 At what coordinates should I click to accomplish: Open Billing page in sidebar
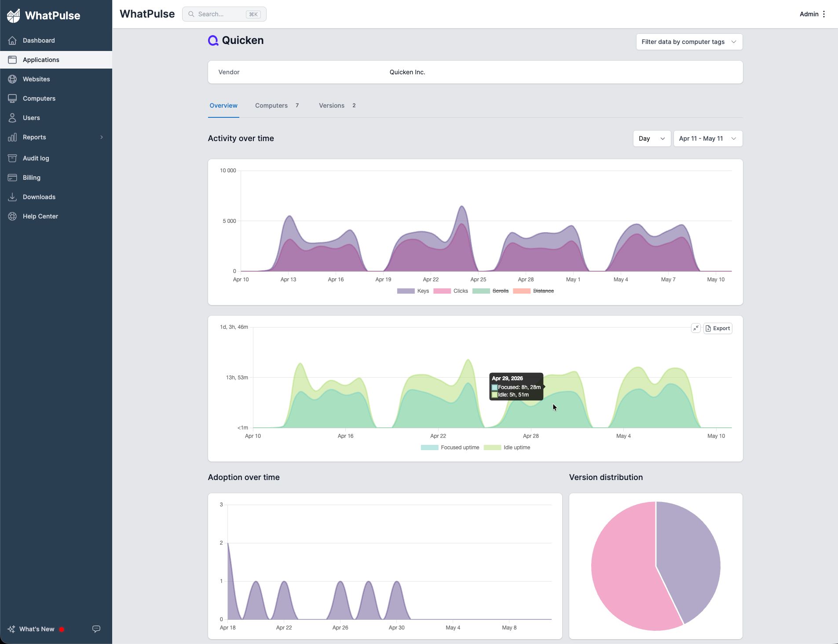click(56, 178)
